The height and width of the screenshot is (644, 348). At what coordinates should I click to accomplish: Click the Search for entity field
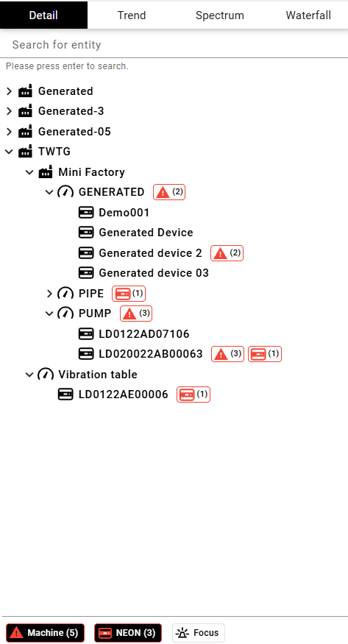click(174, 45)
